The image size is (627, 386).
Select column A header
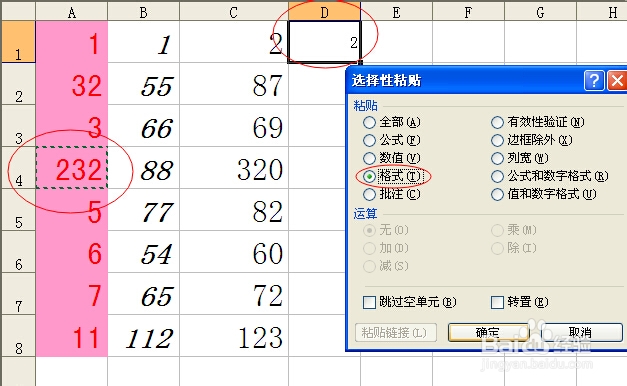coord(72,12)
